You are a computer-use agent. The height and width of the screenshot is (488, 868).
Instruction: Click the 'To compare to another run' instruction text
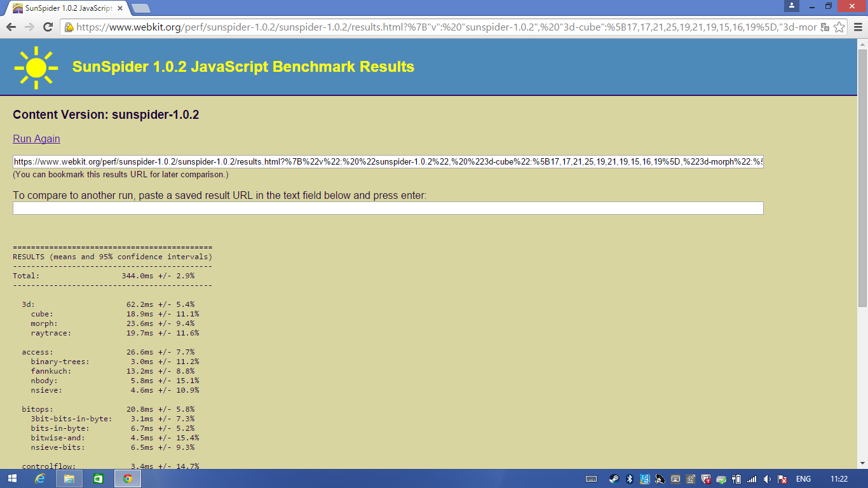click(x=220, y=195)
